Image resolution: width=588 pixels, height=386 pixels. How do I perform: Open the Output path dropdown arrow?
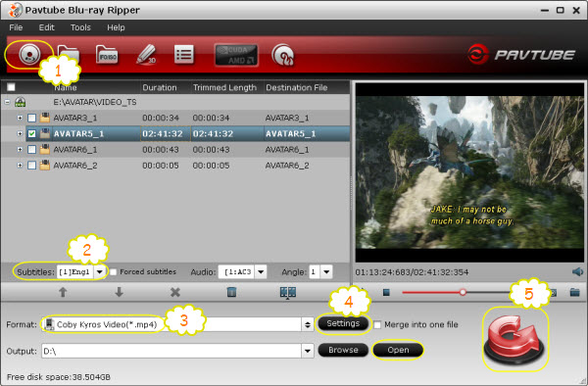tap(308, 351)
